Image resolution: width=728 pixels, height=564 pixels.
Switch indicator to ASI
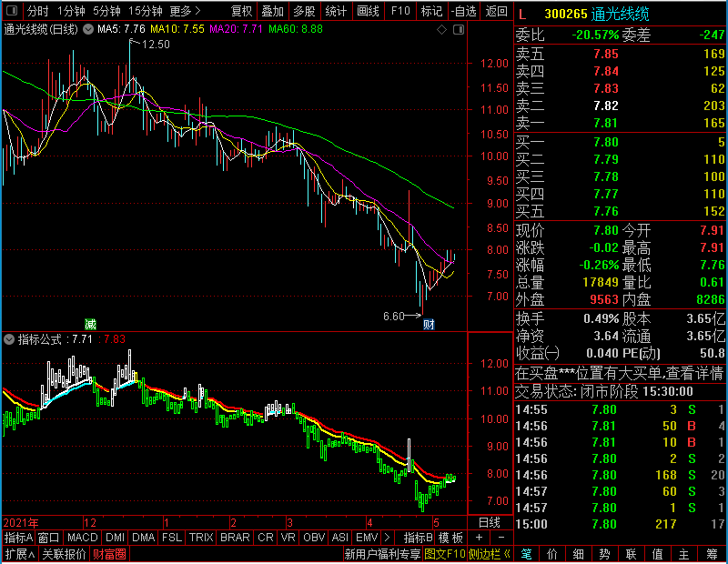point(339,538)
